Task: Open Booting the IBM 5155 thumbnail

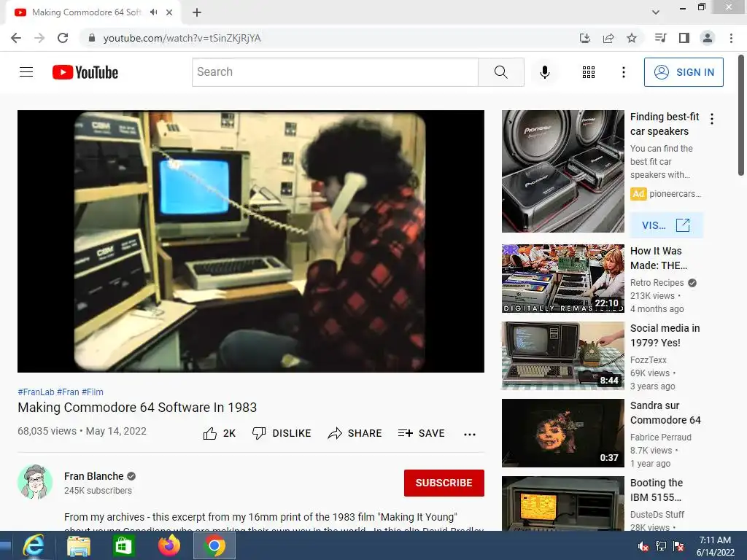Action: [x=562, y=503]
